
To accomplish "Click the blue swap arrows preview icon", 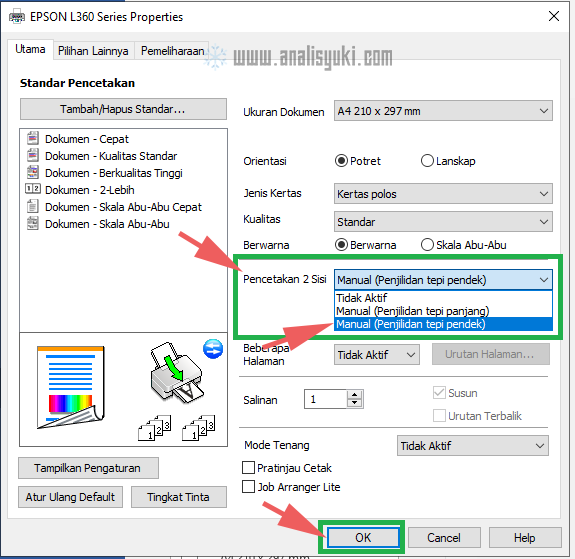I will tap(213, 349).
